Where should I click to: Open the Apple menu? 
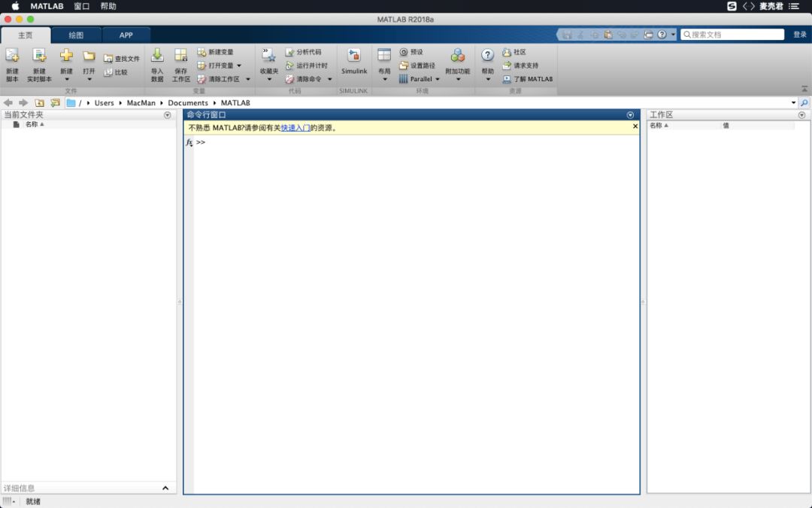16,6
